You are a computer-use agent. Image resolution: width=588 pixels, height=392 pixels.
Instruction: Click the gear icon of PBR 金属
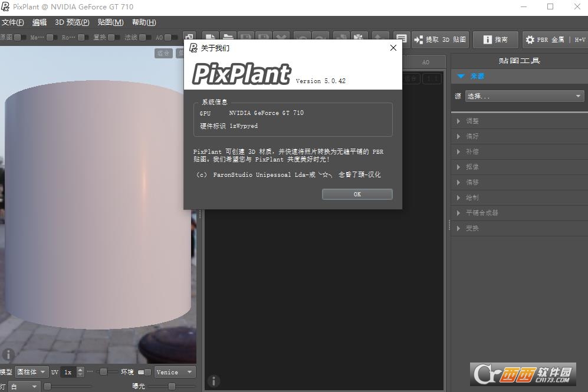coord(530,39)
